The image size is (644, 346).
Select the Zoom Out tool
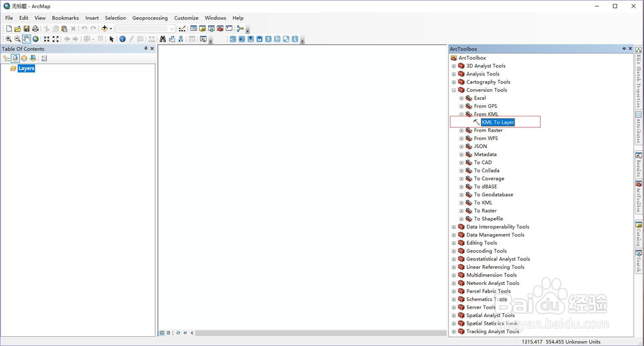17,39
